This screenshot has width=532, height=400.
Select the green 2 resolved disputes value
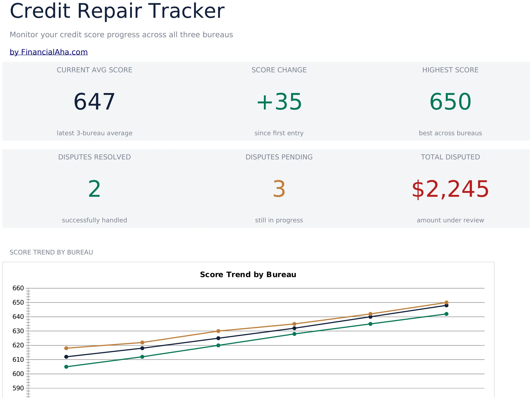point(94,189)
